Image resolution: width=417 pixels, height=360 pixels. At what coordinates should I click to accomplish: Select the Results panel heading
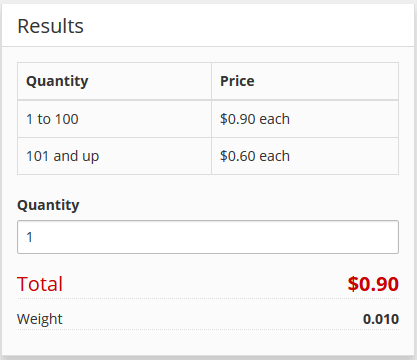tap(50, 26)
